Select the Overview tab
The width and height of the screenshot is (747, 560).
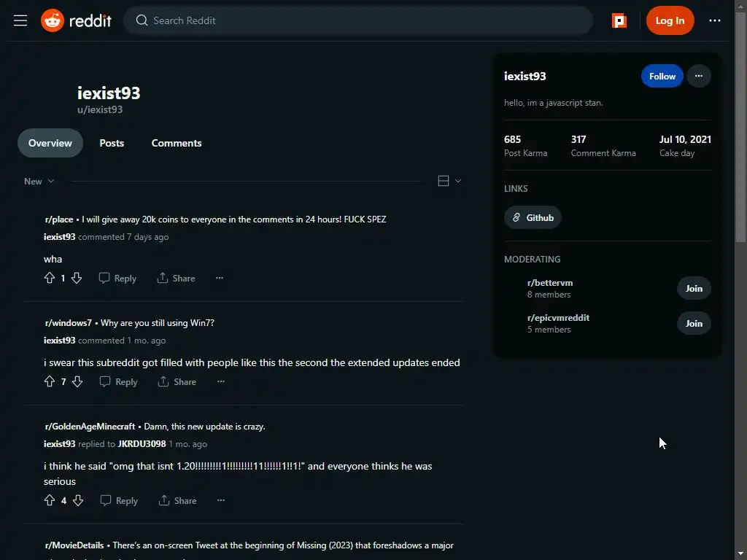[50, 143]
